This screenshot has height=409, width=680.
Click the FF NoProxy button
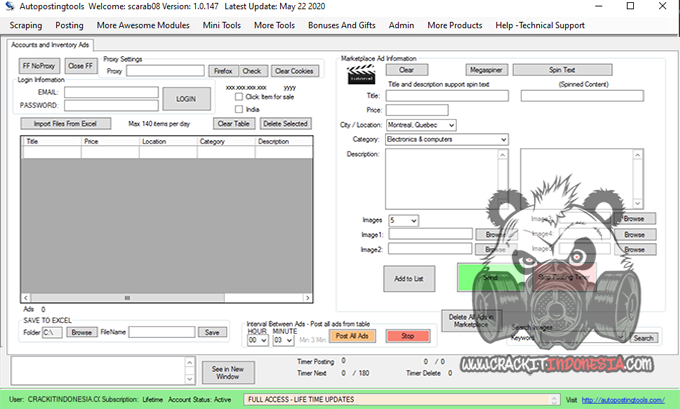pyautogui.click(x=39, y=66)
